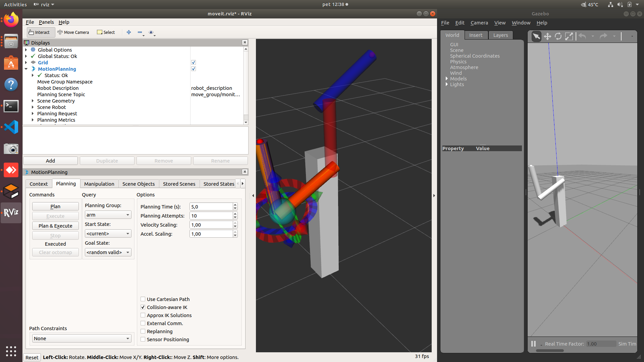This screenshot has height=362, width=644.
Task: Pause Gazebo simulation with the pause control
Action: click(533, 344)
